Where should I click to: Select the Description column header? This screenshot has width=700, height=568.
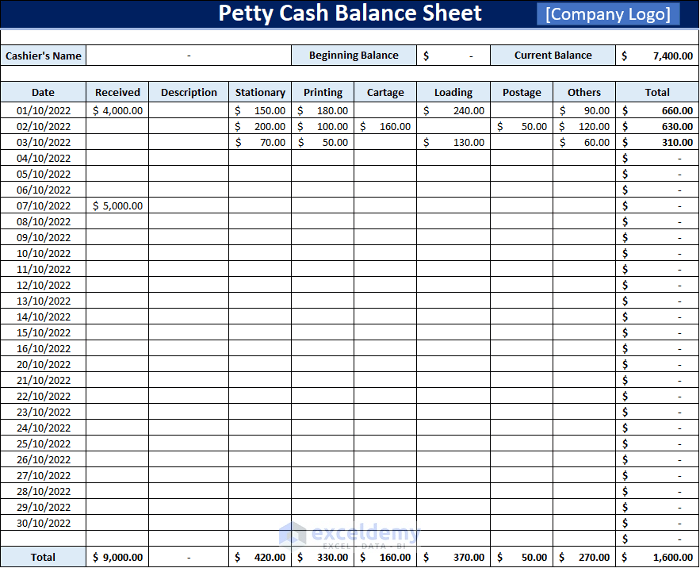(x=188, y=93)
